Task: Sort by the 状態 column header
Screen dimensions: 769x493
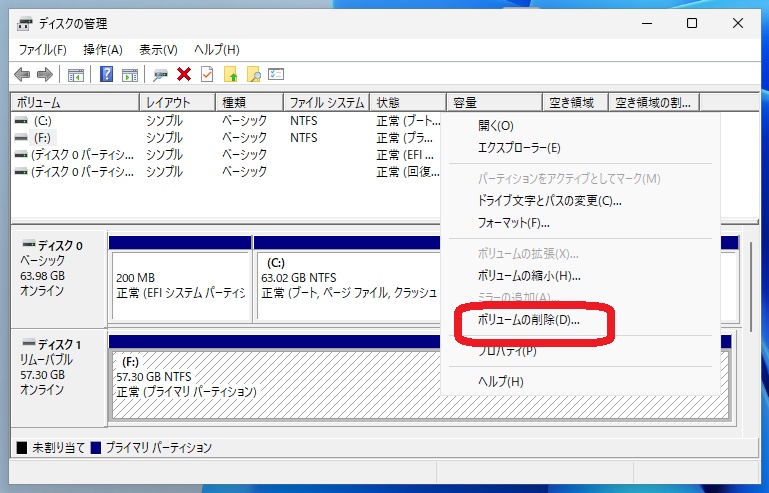Action: (408, 103)
